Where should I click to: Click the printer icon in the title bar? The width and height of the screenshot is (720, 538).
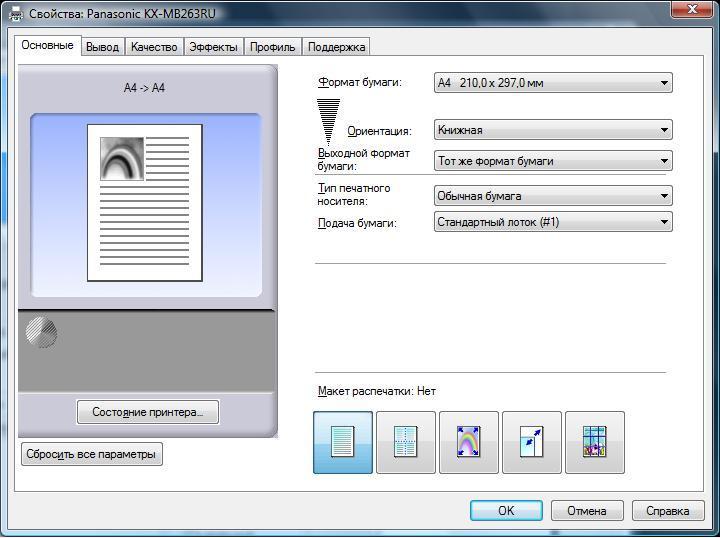click(13, 13)
